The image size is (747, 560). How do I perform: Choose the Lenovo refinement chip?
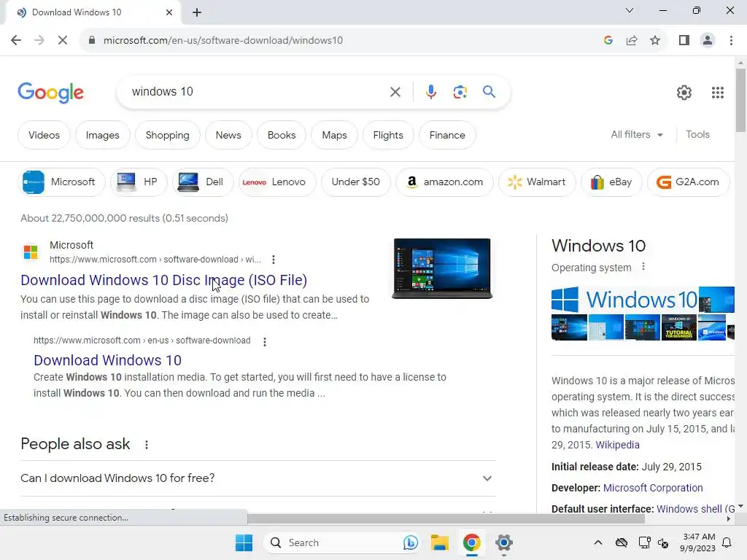[x=276, y=182]
